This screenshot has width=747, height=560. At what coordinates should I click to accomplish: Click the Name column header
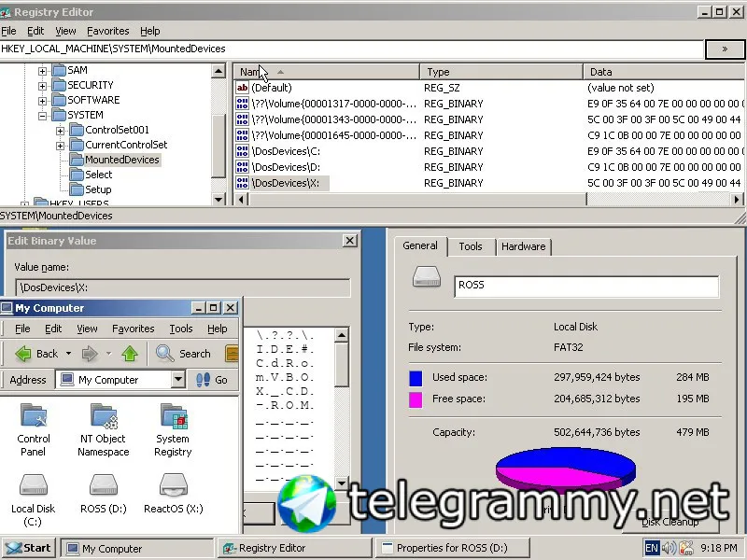point(326,72)
